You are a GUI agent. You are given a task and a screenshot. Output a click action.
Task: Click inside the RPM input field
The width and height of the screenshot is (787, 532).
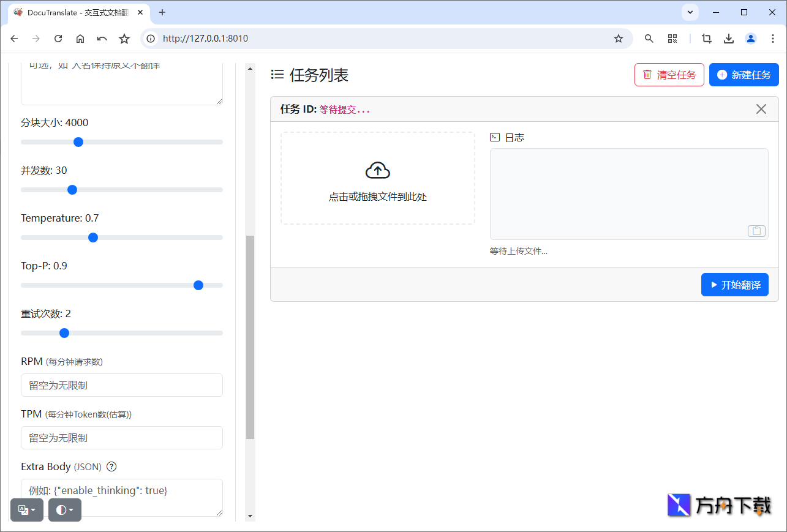(x=121, y=385)
